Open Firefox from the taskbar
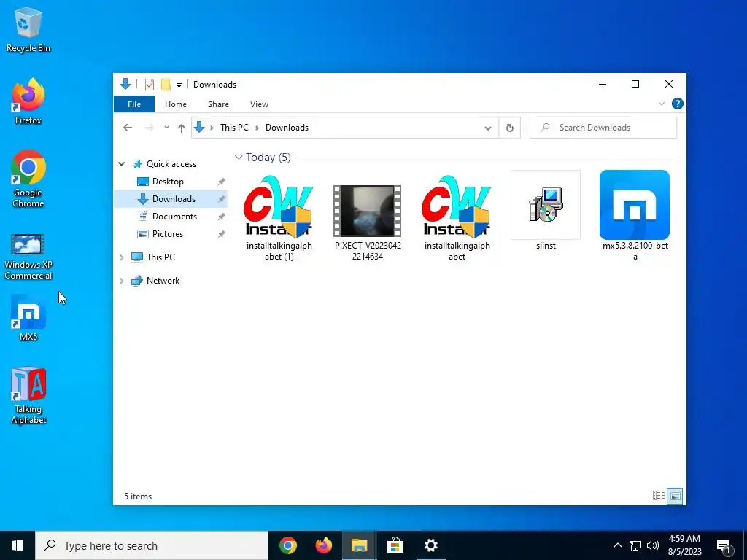This screenshot has width=747, height=560. (x=323, y=545)
